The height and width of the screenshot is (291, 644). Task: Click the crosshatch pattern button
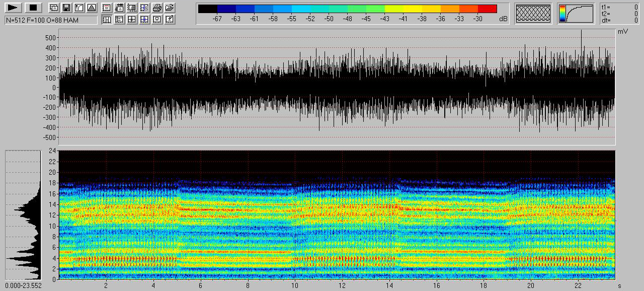click(x=534, y=14)
